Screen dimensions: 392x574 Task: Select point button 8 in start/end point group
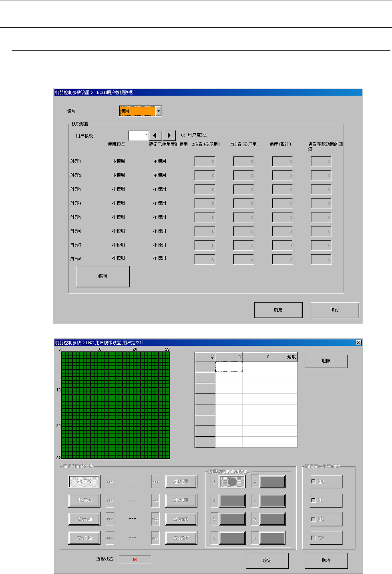coord(272,538)
